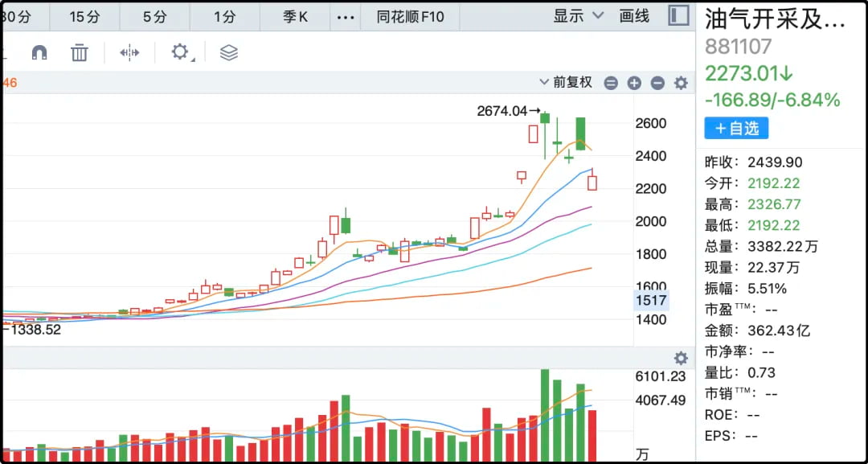Click the 今开 value 2192.22
Screen dimensions: 868x464
(x=773, y=183)
